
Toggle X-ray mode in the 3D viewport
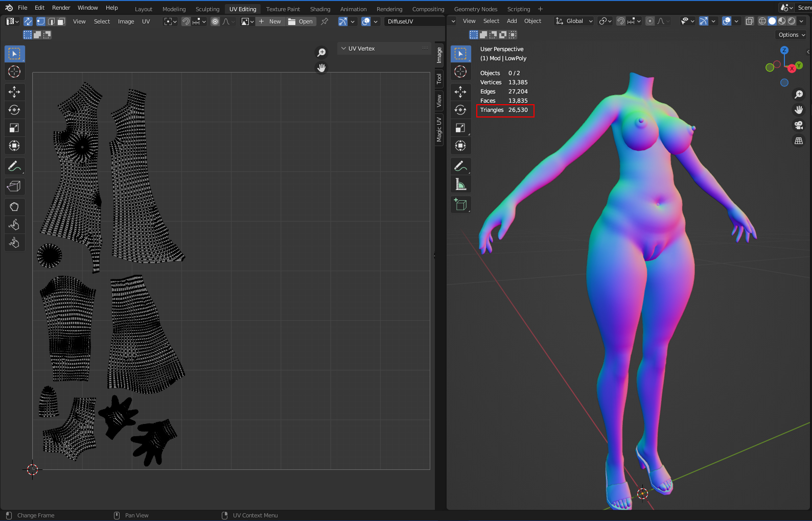click(750, 21)
